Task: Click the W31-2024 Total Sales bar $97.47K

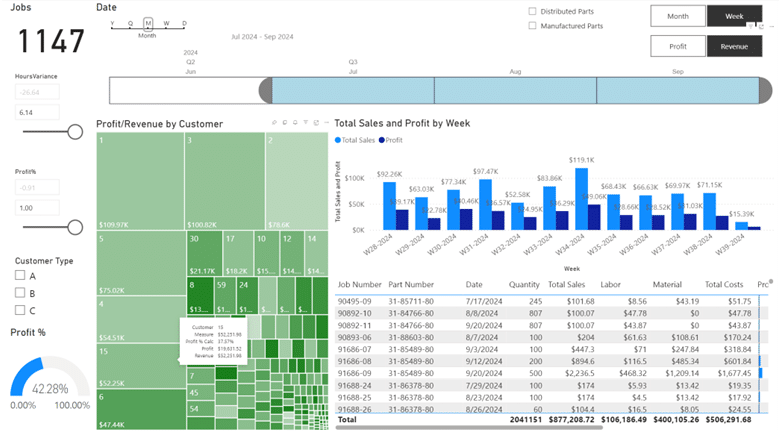Action: click(x=486, y=205)
